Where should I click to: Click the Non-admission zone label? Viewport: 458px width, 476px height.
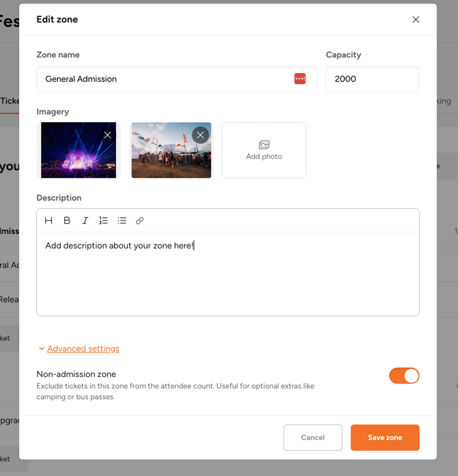77,374
